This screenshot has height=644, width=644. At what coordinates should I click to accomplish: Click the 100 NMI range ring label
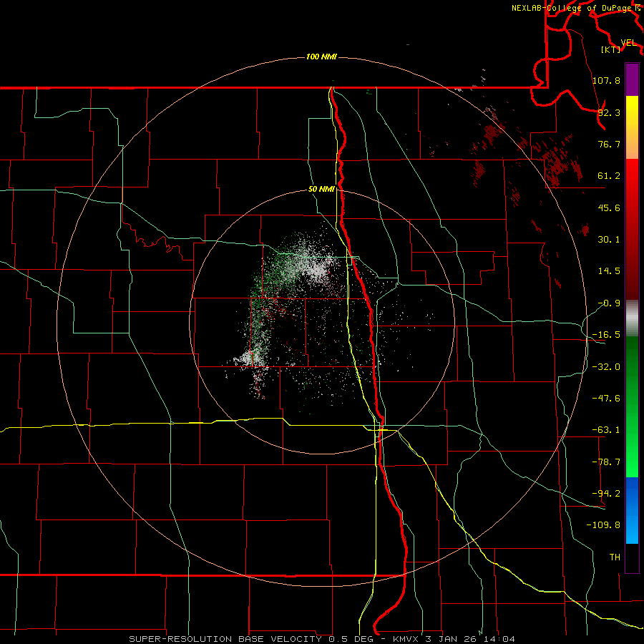tap(321, 57)
